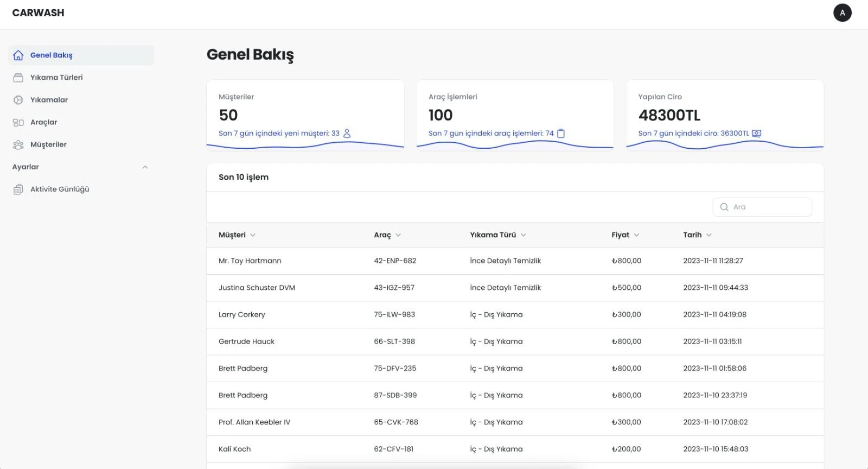Click the CARWASH logo link
Viewport: 868px width, 469px height.
tap(38, 13)
